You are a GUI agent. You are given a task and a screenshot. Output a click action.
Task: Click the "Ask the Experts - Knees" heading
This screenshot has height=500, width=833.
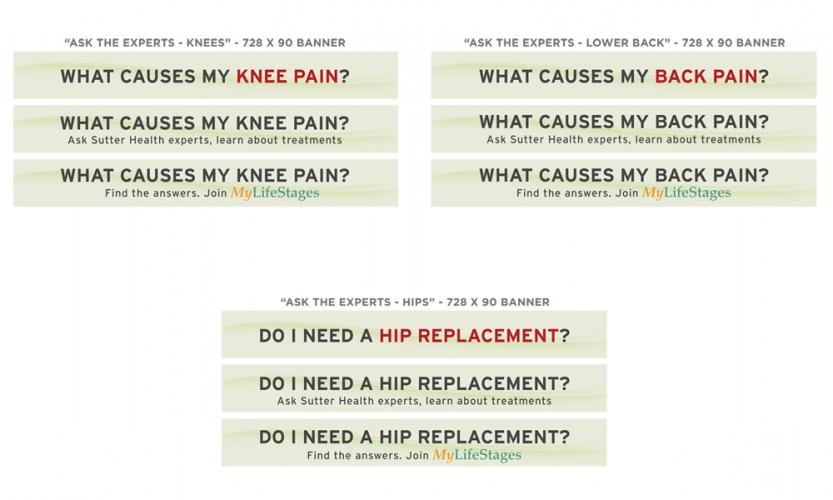coord(205,43)
